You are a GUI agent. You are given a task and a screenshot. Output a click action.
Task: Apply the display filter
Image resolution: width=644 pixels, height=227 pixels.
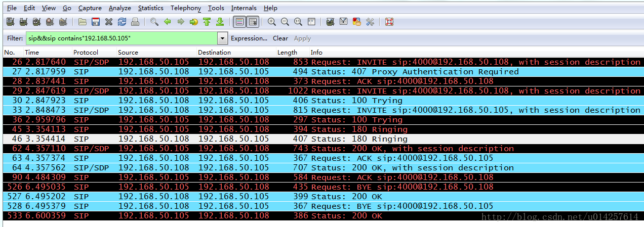point(303,38)
